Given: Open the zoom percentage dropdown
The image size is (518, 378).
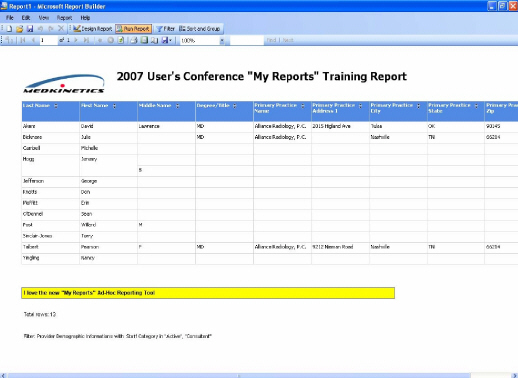Looking at the screenshot, I should click(x=222, y=41).
